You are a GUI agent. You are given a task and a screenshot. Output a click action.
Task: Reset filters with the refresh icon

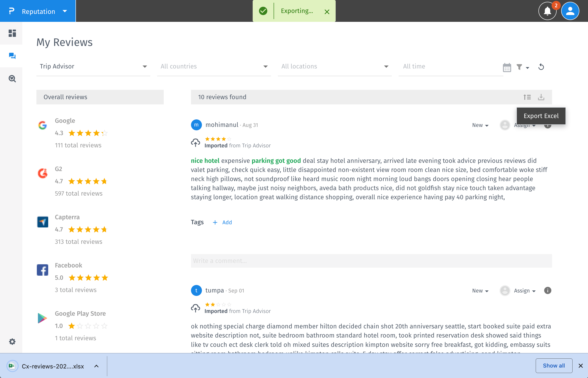(x=541, y=67)
